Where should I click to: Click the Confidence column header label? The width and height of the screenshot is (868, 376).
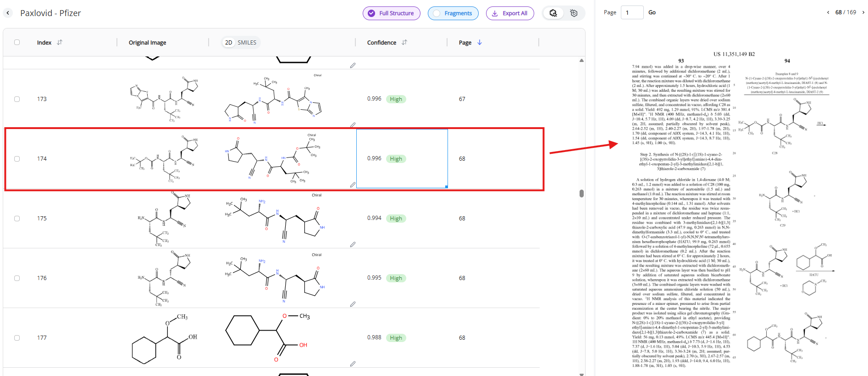click(x=381, y=43)
